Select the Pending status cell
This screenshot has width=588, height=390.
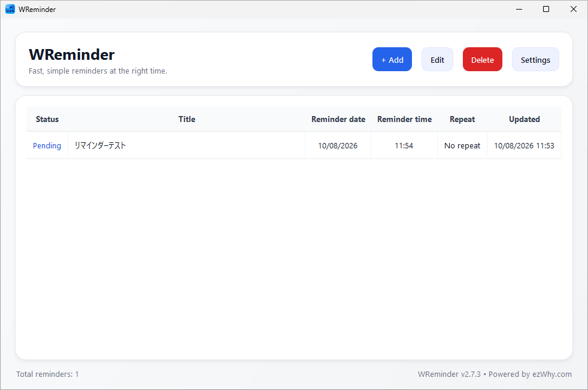tap(47, 145)
